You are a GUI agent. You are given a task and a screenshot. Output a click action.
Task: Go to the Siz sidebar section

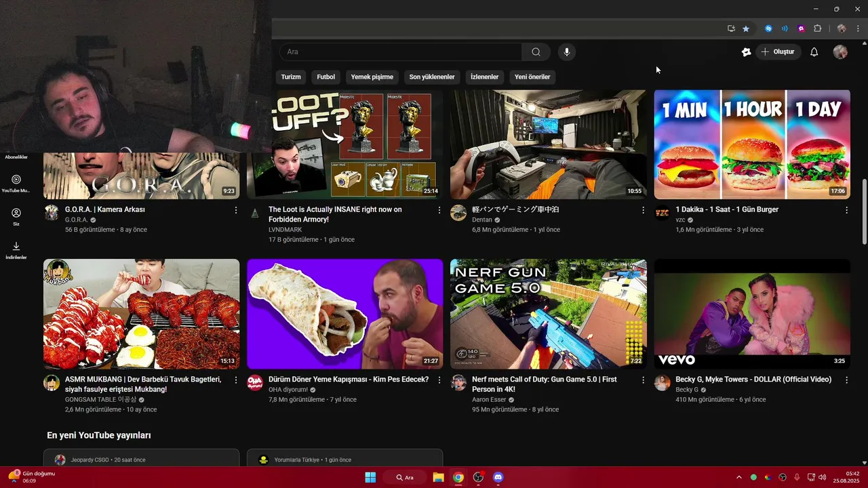16,217
